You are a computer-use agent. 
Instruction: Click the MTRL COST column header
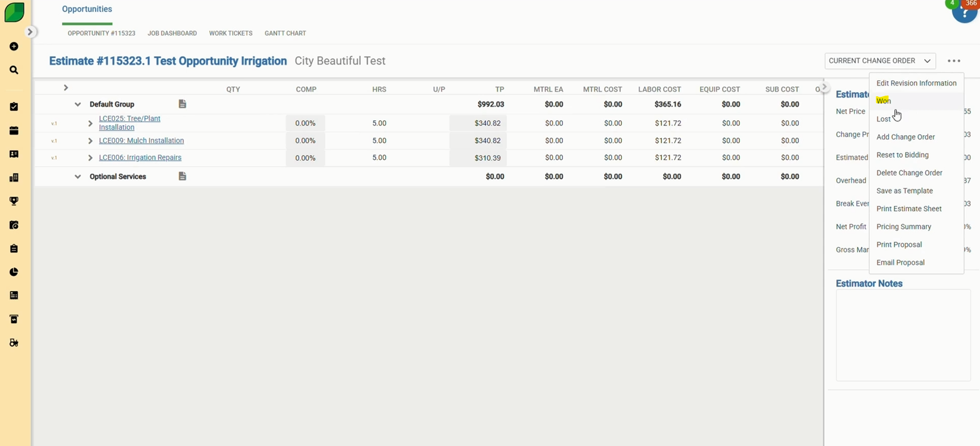(x=602, y=89)
